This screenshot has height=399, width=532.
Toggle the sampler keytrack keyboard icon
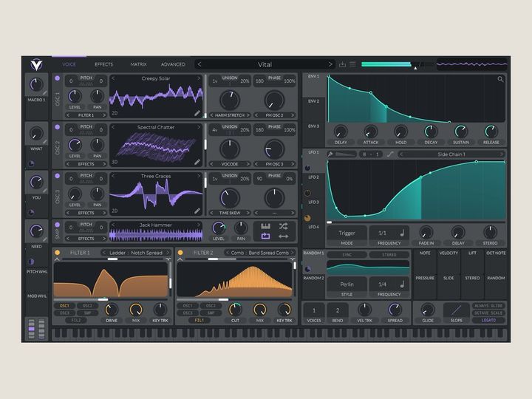point(266,226)
